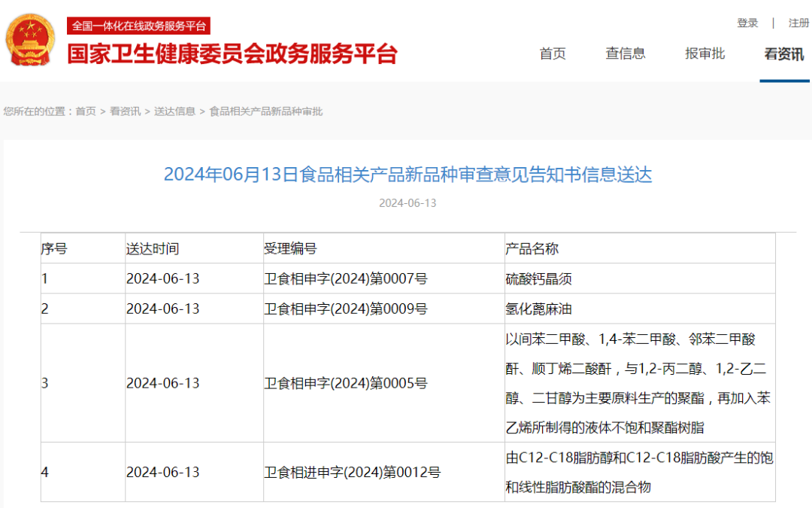Click the active 看资讯 tab
The image size is (812, 508).
(783, 53)
